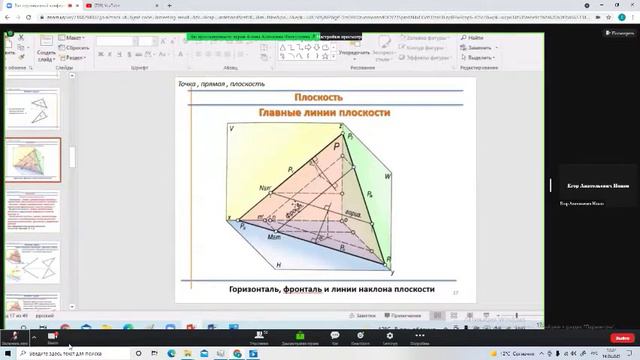The width and height of the screenshot is (640, 360).
Task: Click the zoom slider in status bar
Action: pos(517,316)
